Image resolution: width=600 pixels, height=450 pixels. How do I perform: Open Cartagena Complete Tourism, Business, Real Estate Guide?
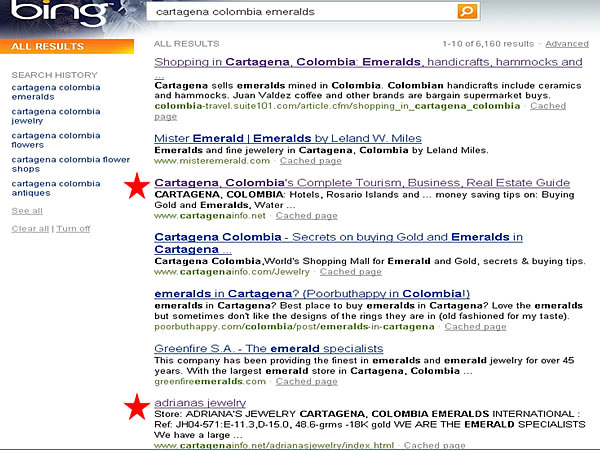coord(362,183)
